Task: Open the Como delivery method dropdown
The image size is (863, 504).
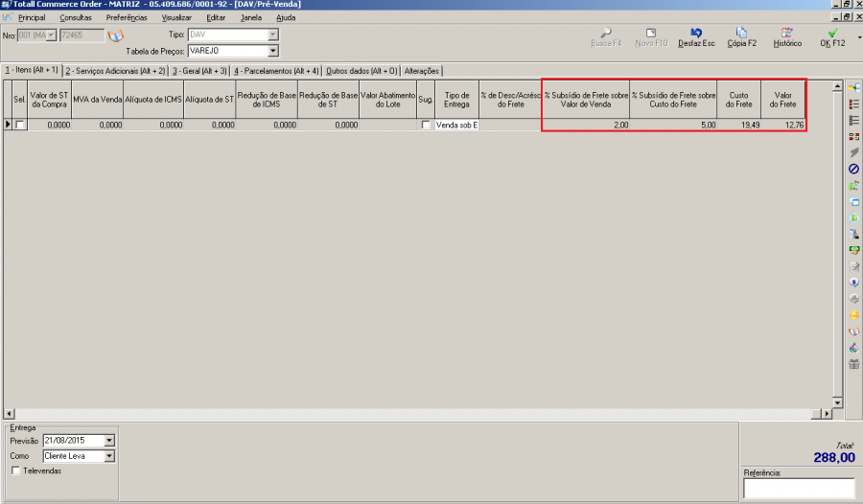Action: click(109, 456)
